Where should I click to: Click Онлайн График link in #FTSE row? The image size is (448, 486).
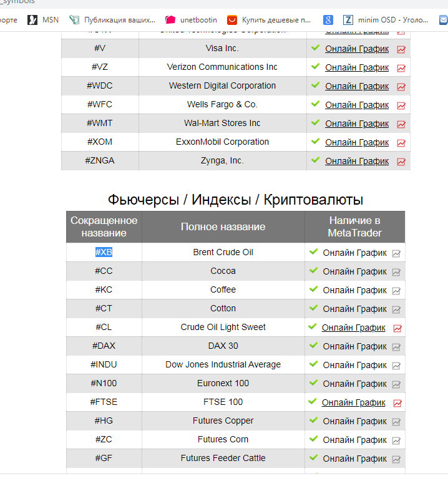click(353, 402)
